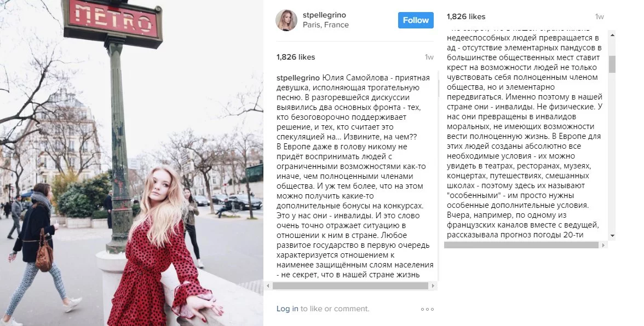Click down arrow of right text scrollbar
The width and height of the screenshot is (644, 326).
612,236
